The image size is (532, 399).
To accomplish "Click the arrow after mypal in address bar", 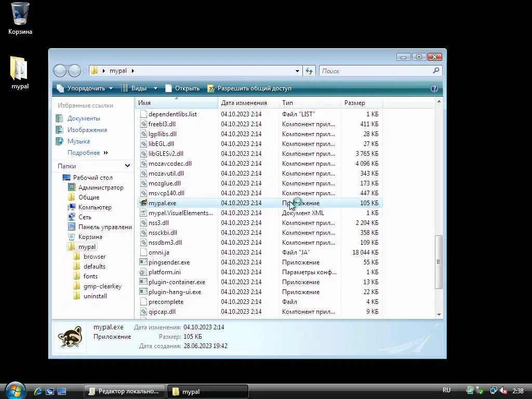I will click(132, 71).
